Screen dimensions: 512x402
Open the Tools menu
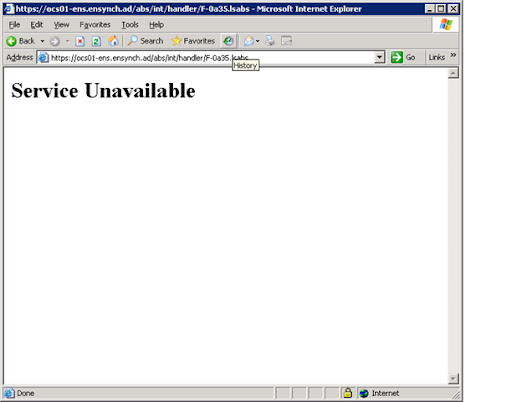coord(130,25)
